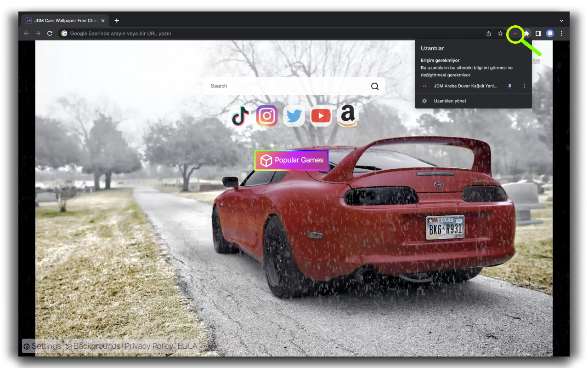
Task: Click the picture icon beside Backgrounds
Action: click(x=68, y=347)
